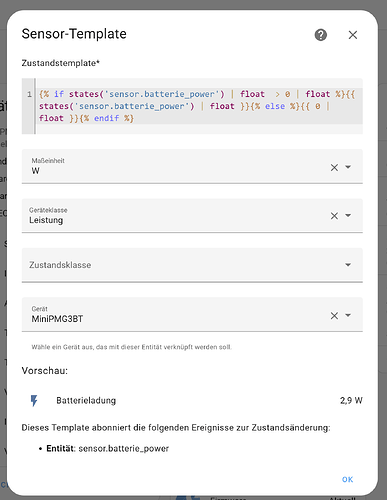The height and width of the screenshot is (500, 387).
Task: Clear the Maßeinheit value W
Action: 334,167
